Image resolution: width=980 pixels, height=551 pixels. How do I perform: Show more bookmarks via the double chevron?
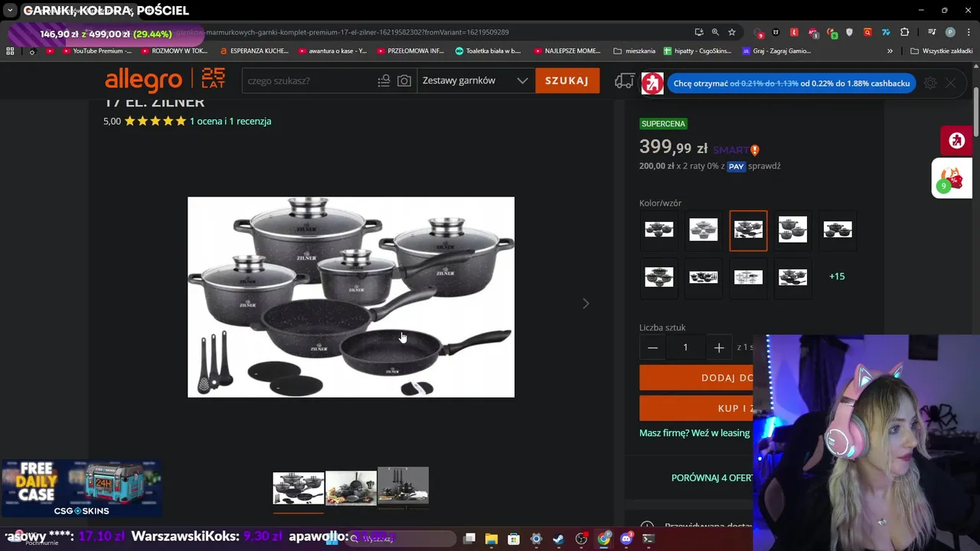890,51
